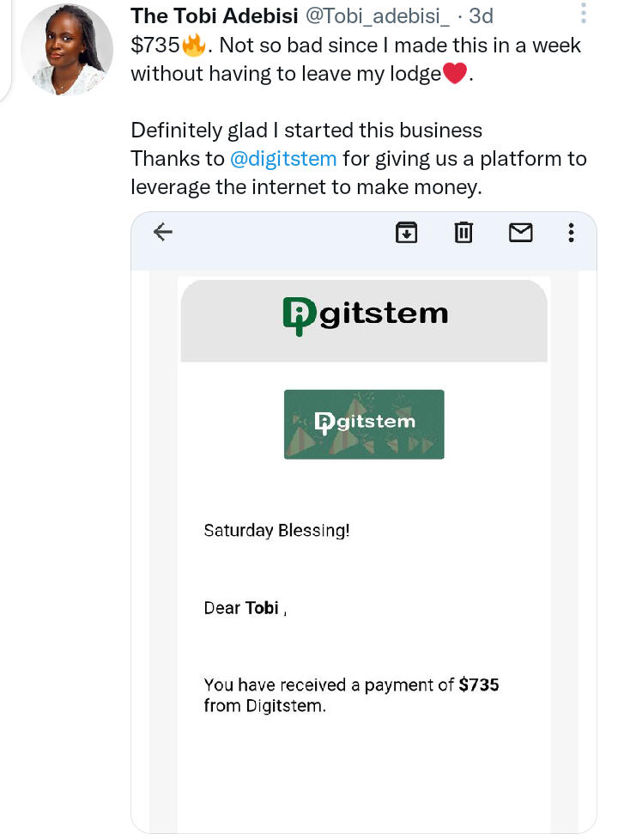Click "Definitely glad I started this business" line
The height and width of the screenshot is (840, 618).
(x=306, y=131)
